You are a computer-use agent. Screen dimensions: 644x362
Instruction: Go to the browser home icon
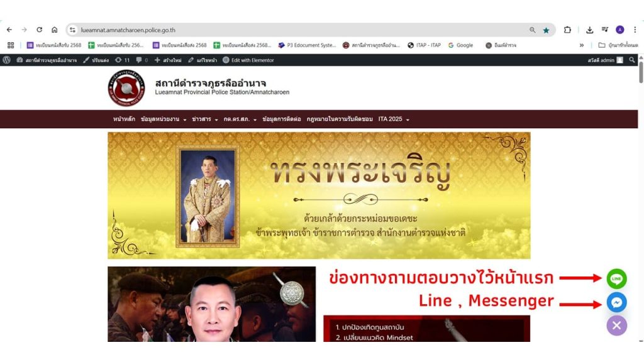pos(54,30)
